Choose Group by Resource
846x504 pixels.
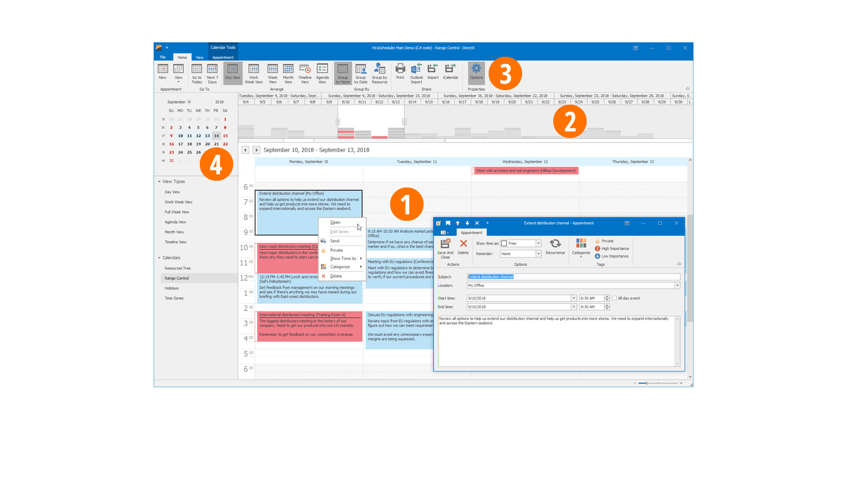(x=380, y=73)
